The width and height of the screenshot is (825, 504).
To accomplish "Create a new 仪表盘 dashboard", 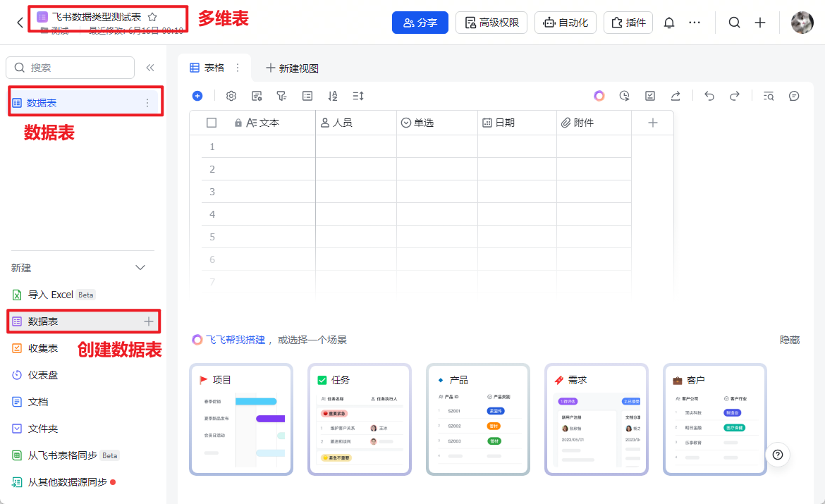I will [x=35, y=375].
